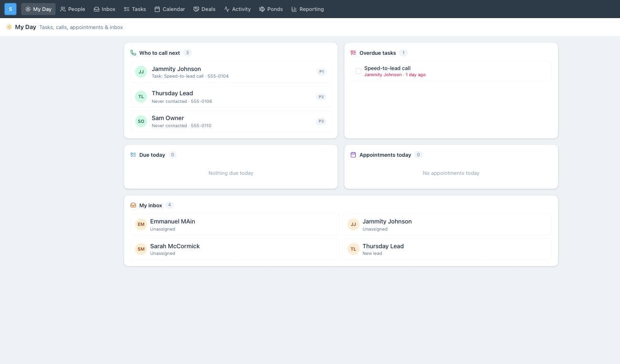Click the P3 badge on the Sam Owner row
This screenshot has width=620, height=364.
pyautogui.click(x=321, y=121)
